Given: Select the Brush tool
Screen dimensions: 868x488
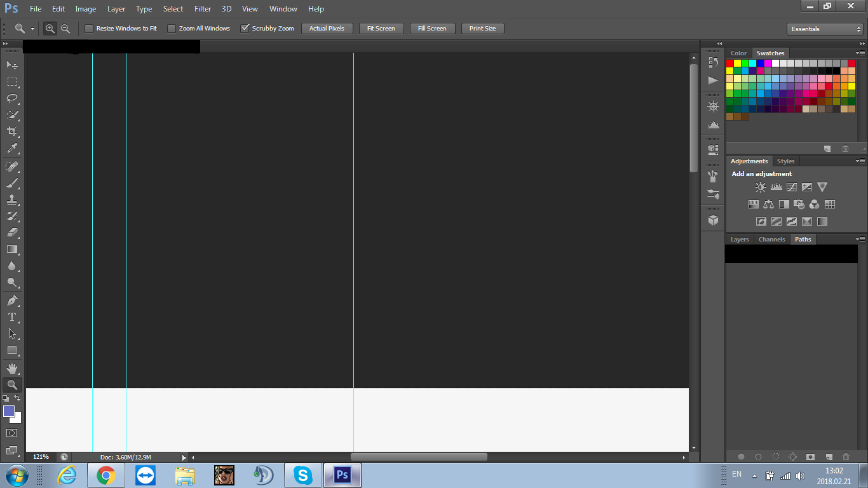Looking at the screenshot, I should [x=12, y=183].
